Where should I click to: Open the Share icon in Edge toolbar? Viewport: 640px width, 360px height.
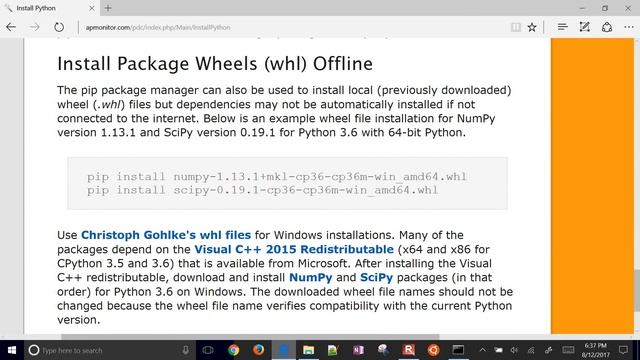point(607,27)
